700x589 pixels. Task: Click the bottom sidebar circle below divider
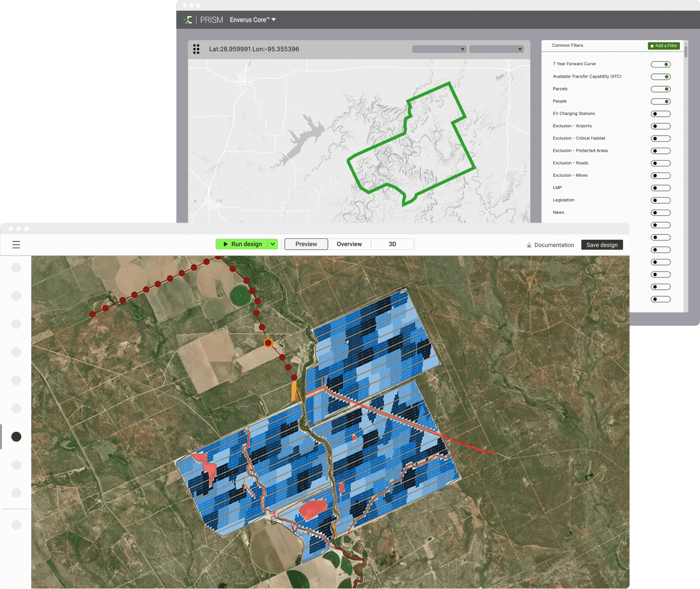(x=16, y=525)
